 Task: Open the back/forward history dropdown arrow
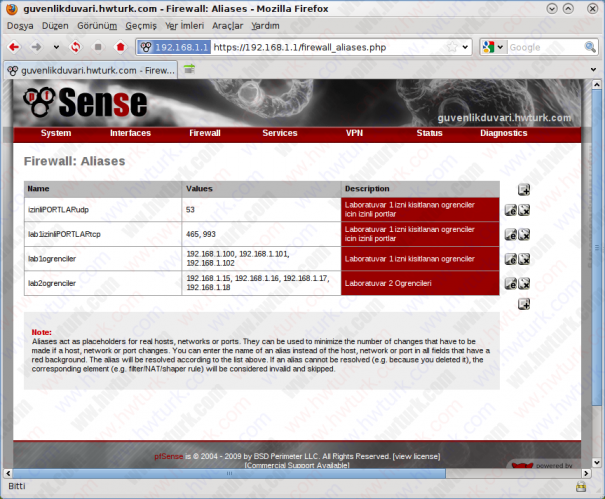coord(56,47)
